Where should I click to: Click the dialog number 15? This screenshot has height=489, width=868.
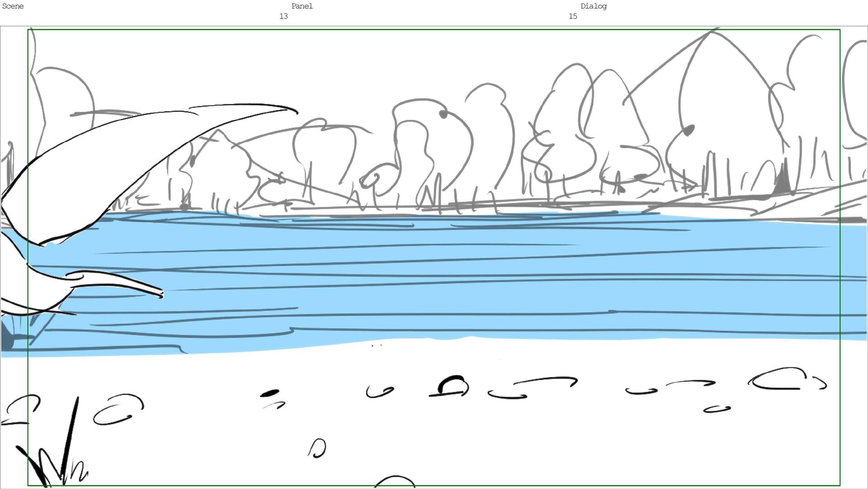pos(573,16)
